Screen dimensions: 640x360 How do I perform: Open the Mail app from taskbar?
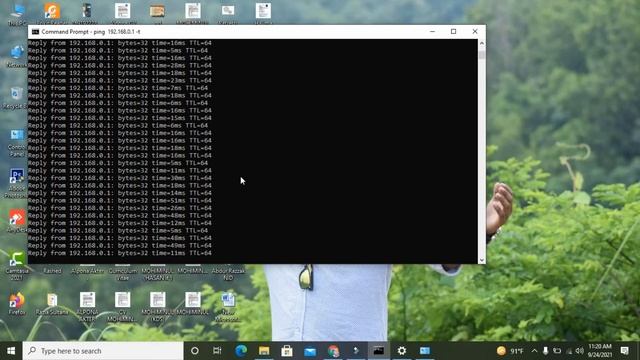pos(310,351)
